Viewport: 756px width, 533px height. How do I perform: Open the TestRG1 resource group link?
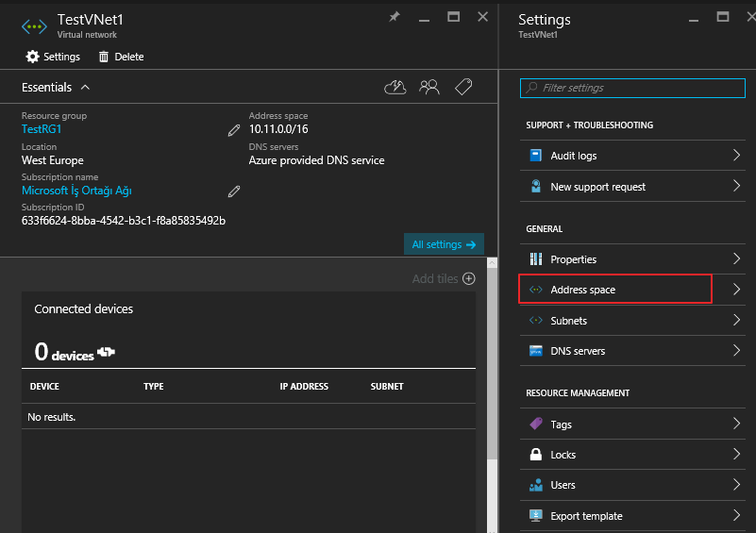42,129
